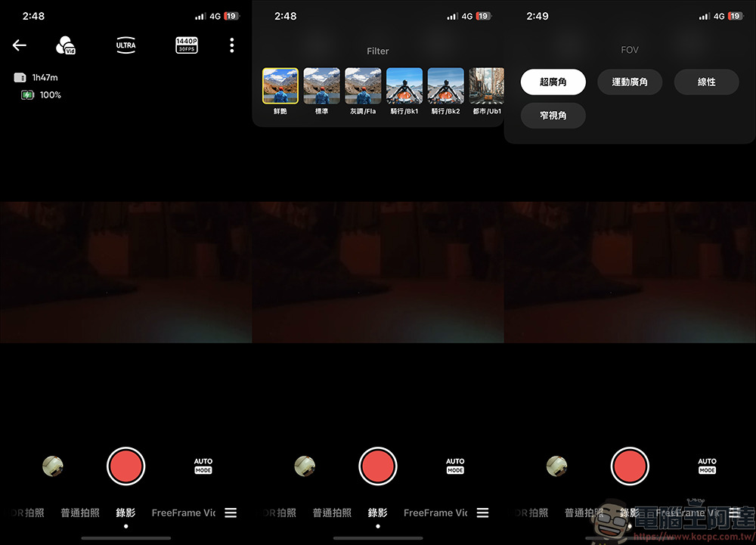Select the 超廣角 FOV option
This screenshot has height=545, width=756.
pos(553,82)
